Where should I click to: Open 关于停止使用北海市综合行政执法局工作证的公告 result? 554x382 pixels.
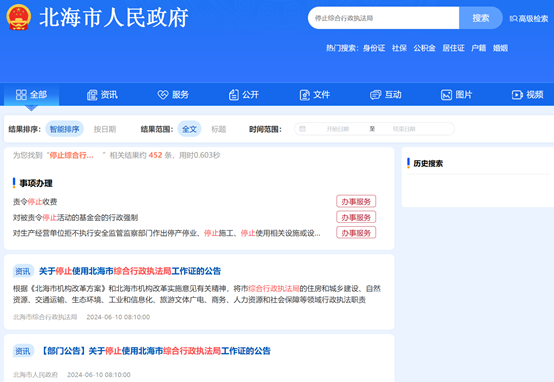[x=130, y=271]
